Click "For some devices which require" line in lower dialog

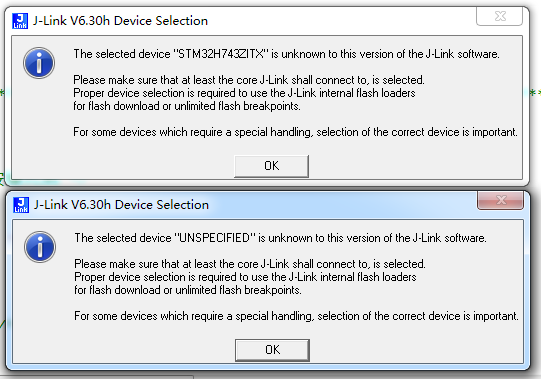click(x=296, y=316)
